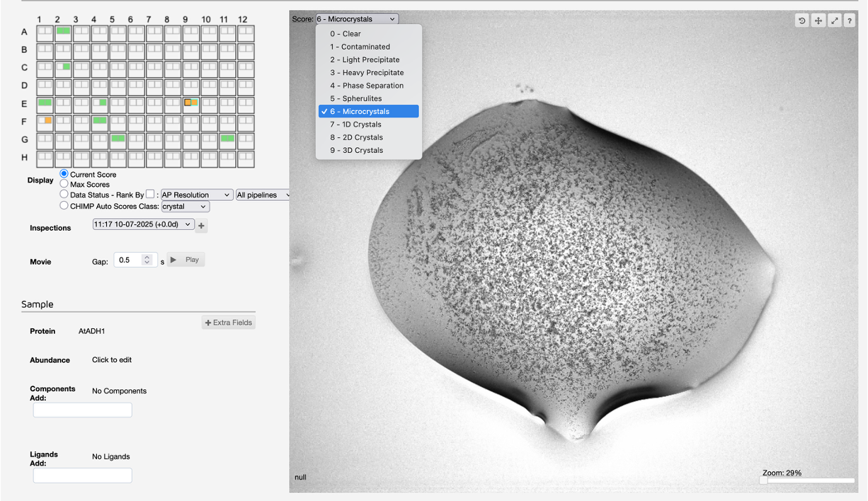Click the Extra Fields button

229,323
